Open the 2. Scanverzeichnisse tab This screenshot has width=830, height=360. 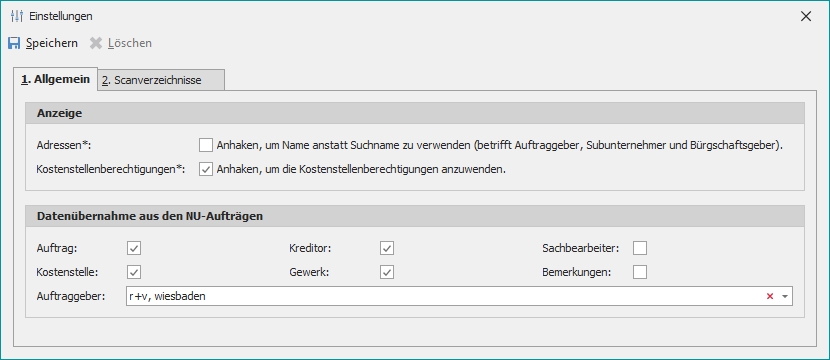click(161, 80)
